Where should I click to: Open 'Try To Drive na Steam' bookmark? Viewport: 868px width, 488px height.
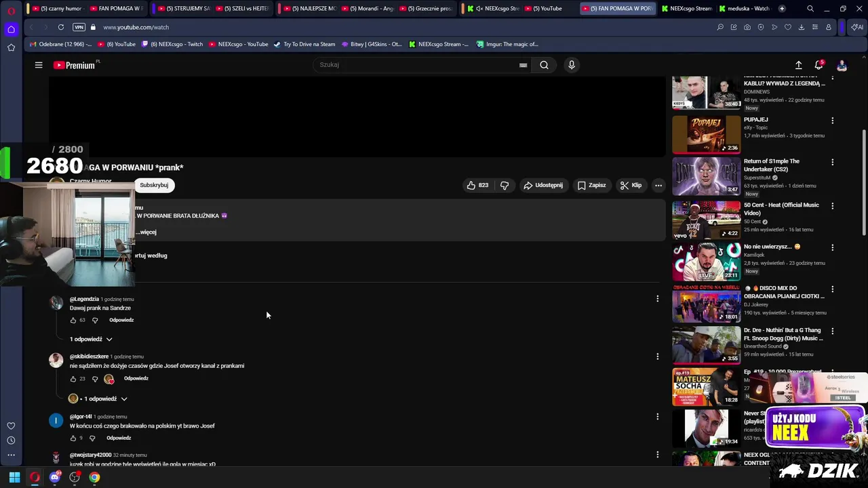[x=304, y=44]
